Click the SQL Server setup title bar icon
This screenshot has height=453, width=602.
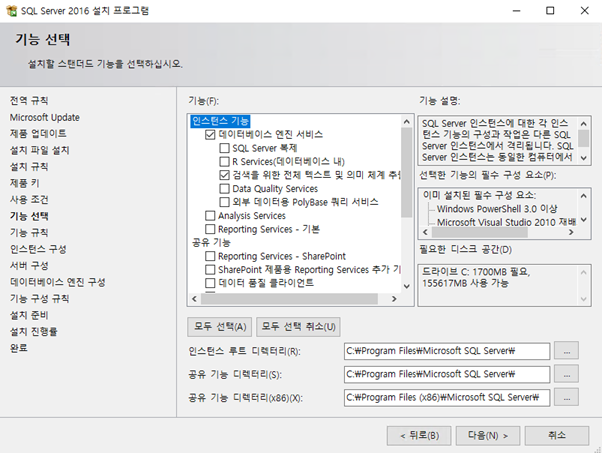coord(12,11)
